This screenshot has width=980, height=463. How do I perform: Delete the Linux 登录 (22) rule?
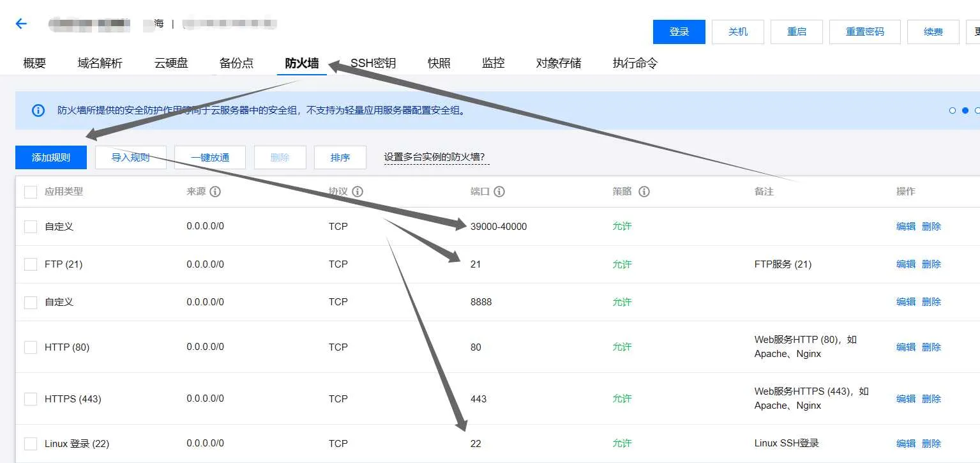click(931, 444)
